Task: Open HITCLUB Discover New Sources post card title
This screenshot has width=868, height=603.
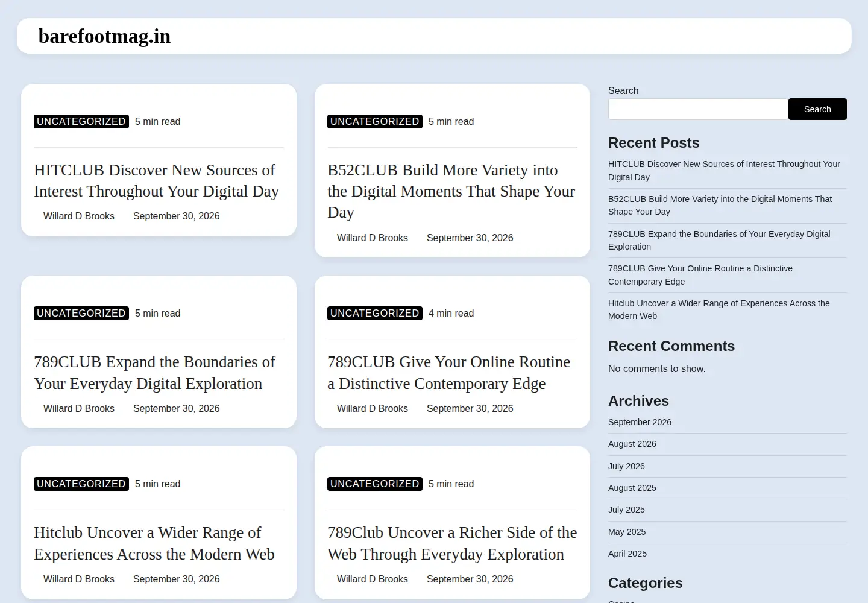Action: (x=156, y=180)
